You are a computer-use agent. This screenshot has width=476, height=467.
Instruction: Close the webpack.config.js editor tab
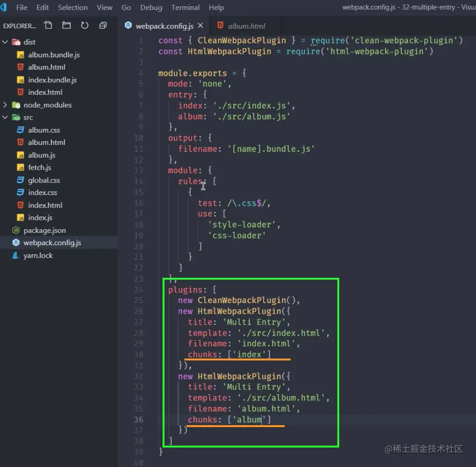pos(201,26)
